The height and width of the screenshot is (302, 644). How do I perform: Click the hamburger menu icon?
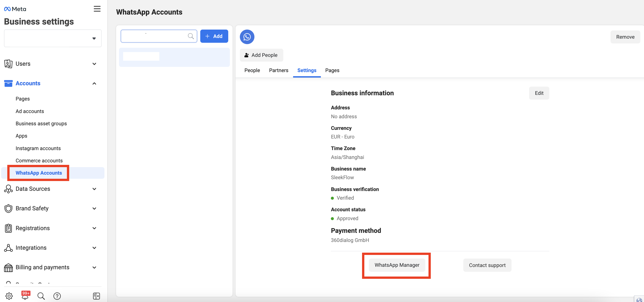tap(97, 9)
